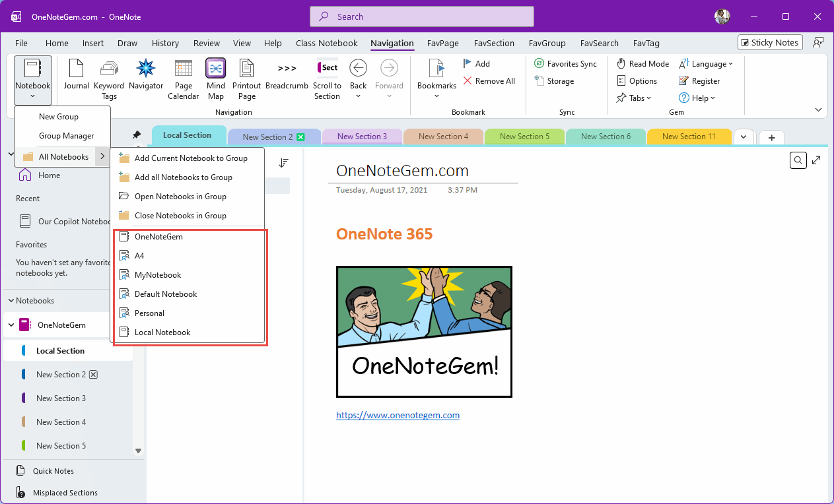Screen dimensions: 834x504
Task: Remove All bookmarks
Action: pyautogui.click(x=489, y=81)
